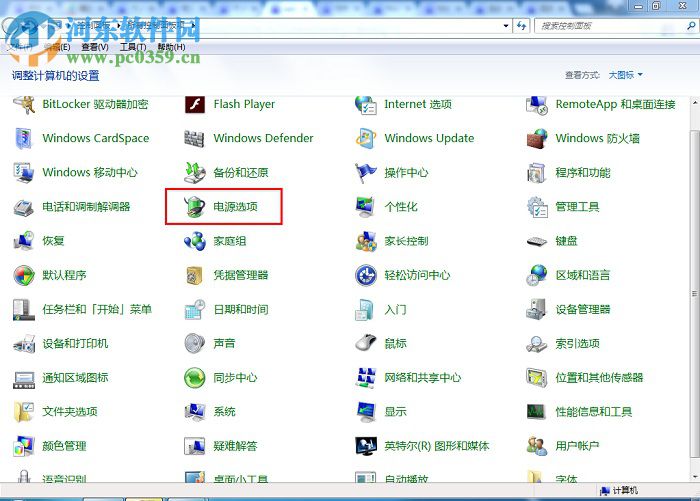Screen dimensions: 700x501
Task: Click the 颜色管理 link
Action: [x=64, y=446]
